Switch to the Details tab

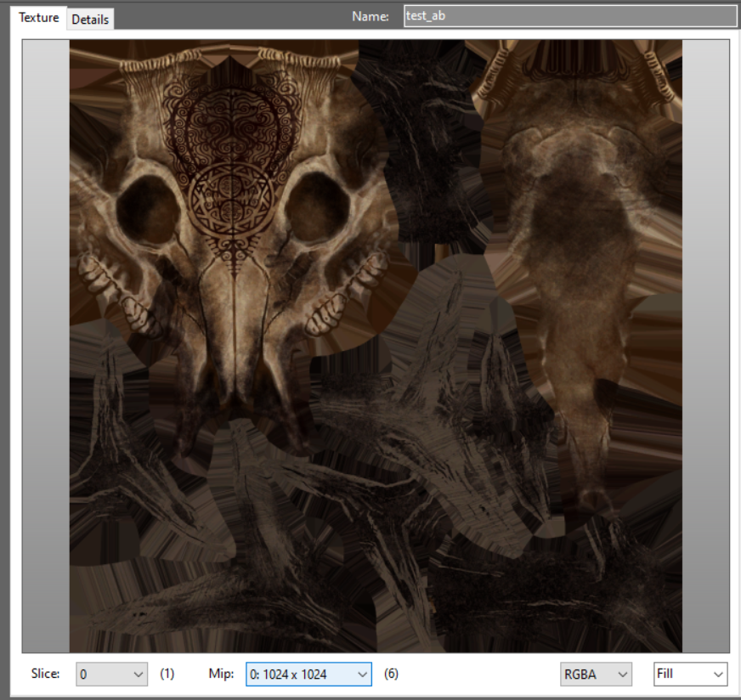pos(90,19)
